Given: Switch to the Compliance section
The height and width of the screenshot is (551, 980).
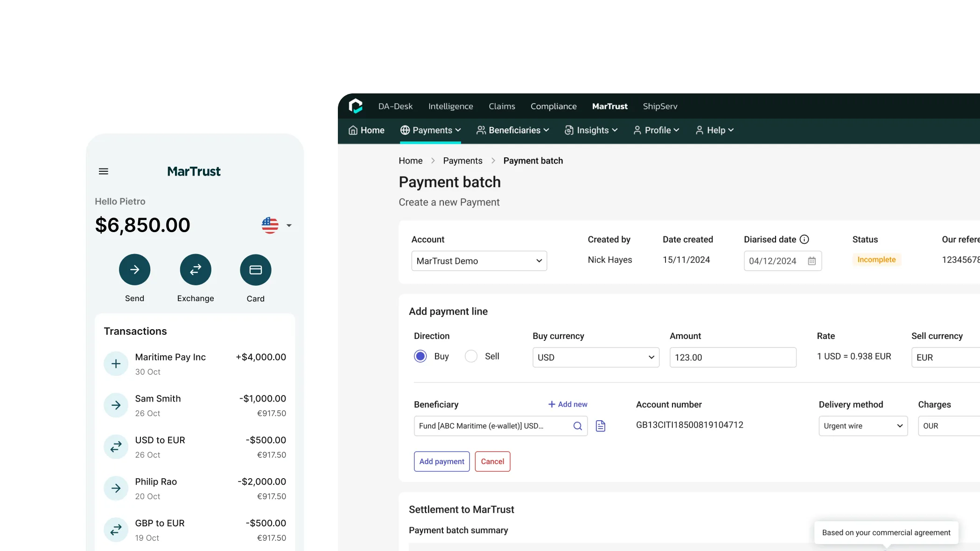Looking at the screenshot, I should (553, 106).
